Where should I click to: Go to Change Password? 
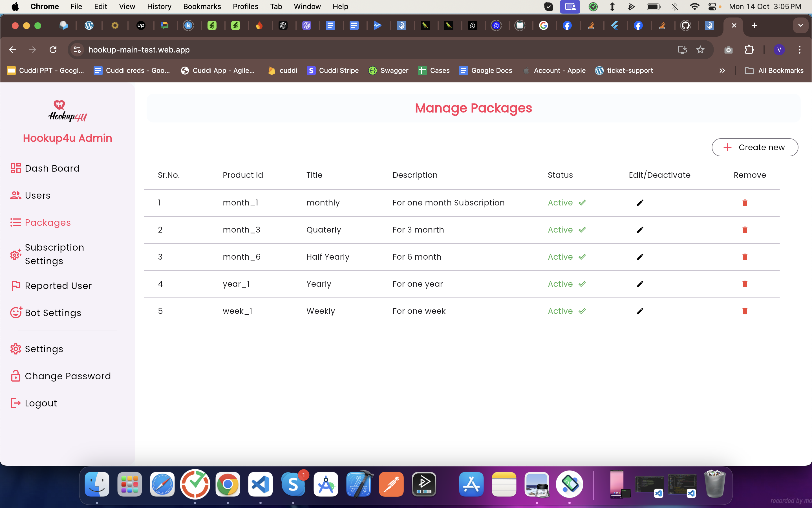tap(60, 376)
